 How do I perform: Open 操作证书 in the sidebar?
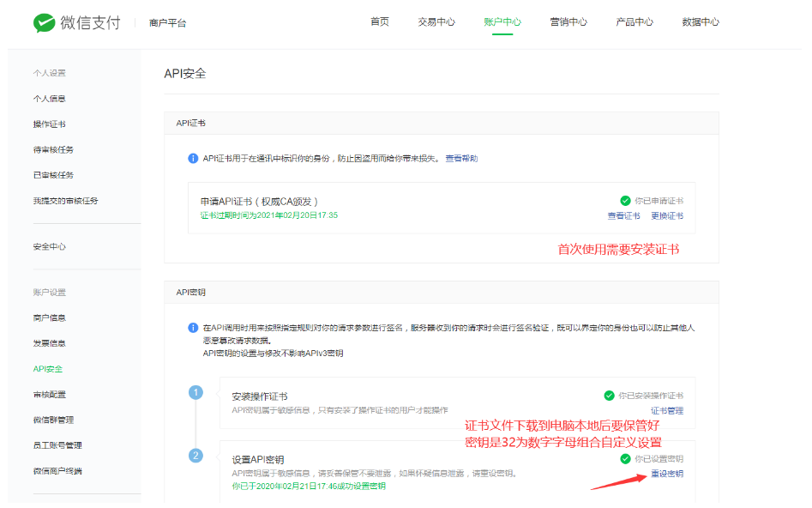[49, 124]
